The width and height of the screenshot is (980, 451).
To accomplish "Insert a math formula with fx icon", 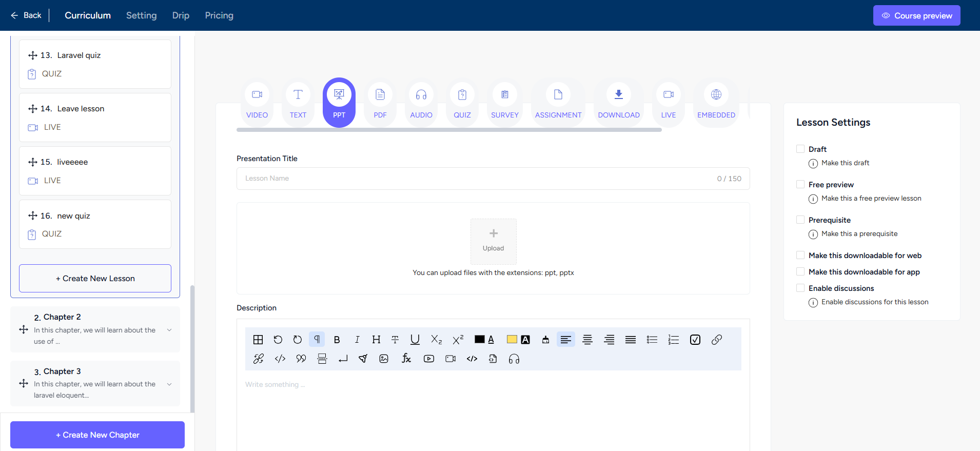I will [x=406, y=359].
